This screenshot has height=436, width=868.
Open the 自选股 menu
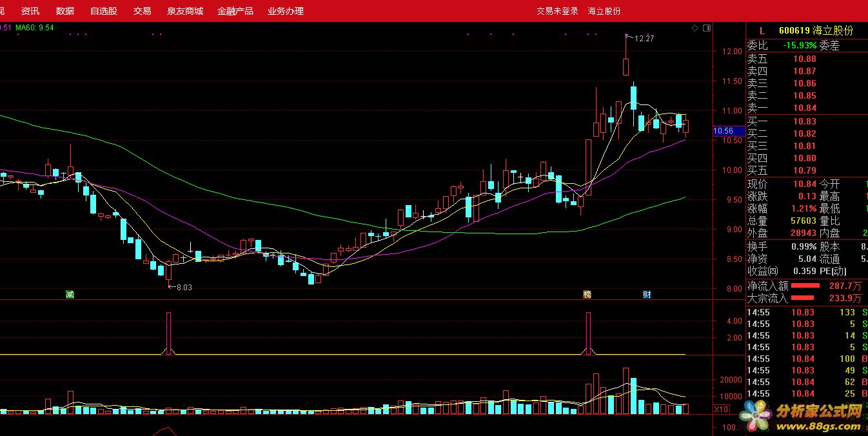click(104, 11)
